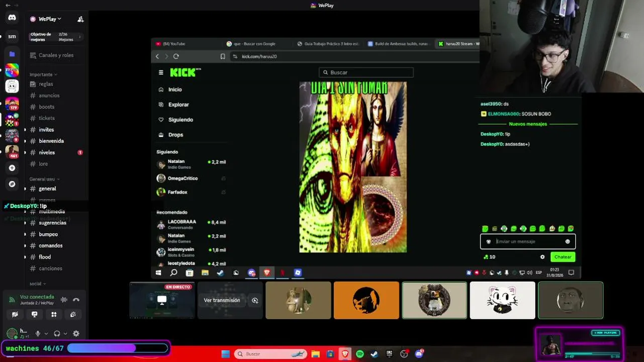The width and height of the screenshot is (644, 362).
Task: Open the blue folder server icon
Action: click(12, 54)
